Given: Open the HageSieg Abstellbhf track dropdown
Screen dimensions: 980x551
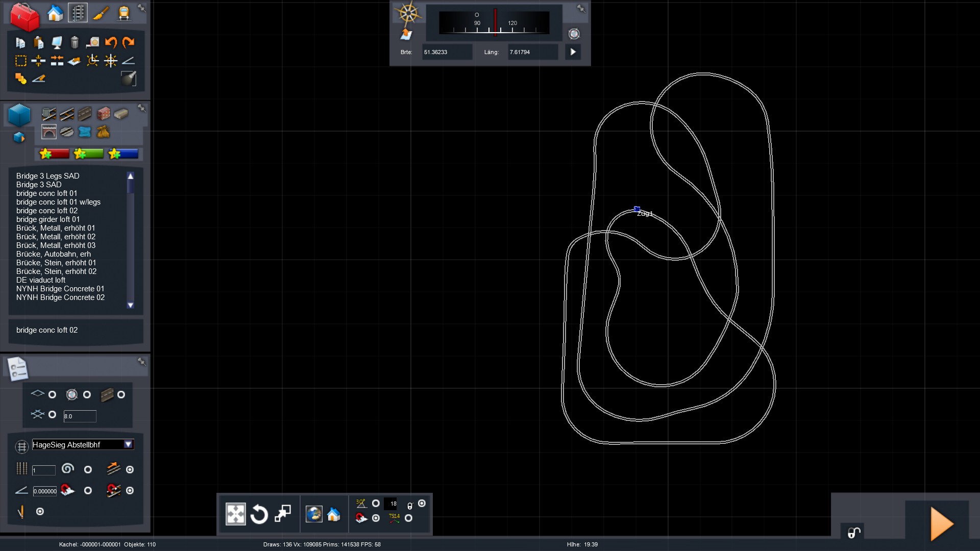Looking at the screenshot, I should pyautogui.click(x=128, y=444).
